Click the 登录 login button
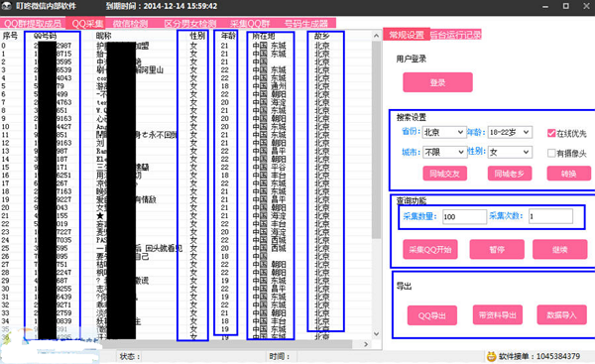 (437, 82)
